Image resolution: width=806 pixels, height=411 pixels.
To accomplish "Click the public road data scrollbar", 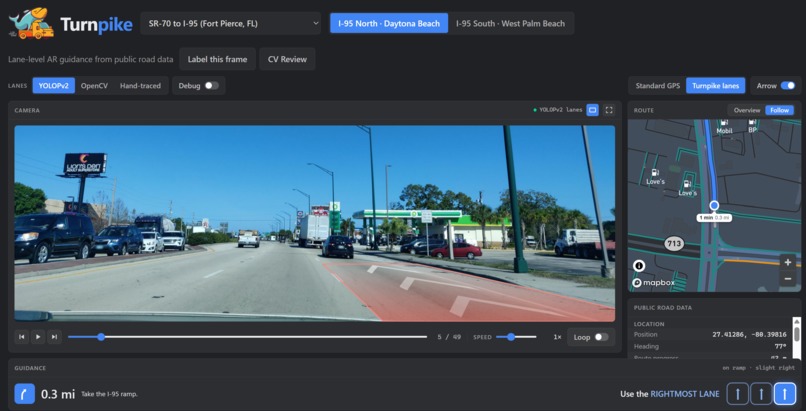I will [x=797, y=337].
